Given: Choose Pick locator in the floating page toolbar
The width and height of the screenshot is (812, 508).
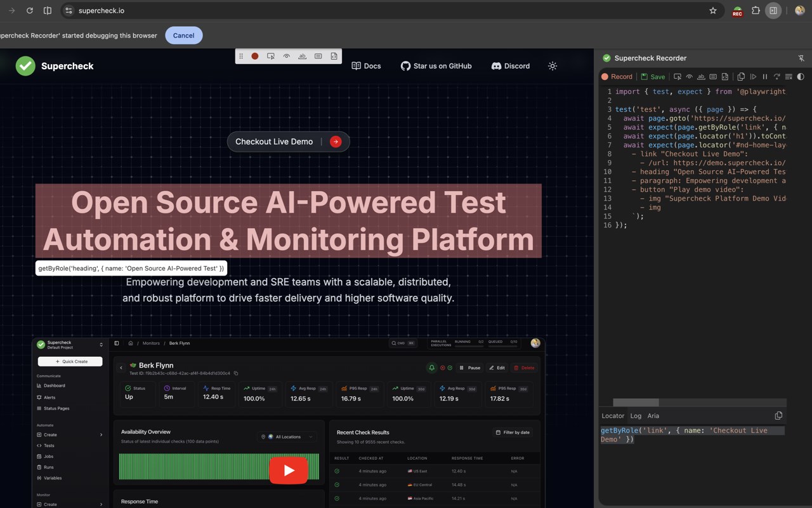Looking at the screenshot, I should tap(271, 57).
